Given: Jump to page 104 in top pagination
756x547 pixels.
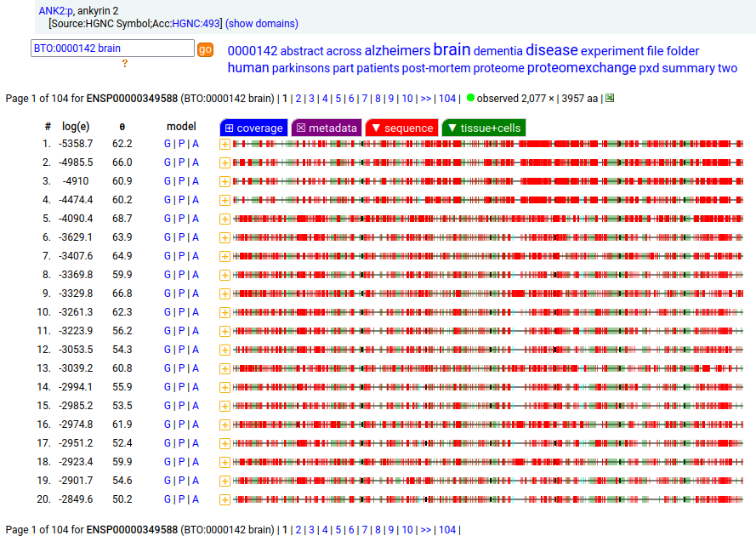Looking at the screenshot, I should (x=447, y=99).
